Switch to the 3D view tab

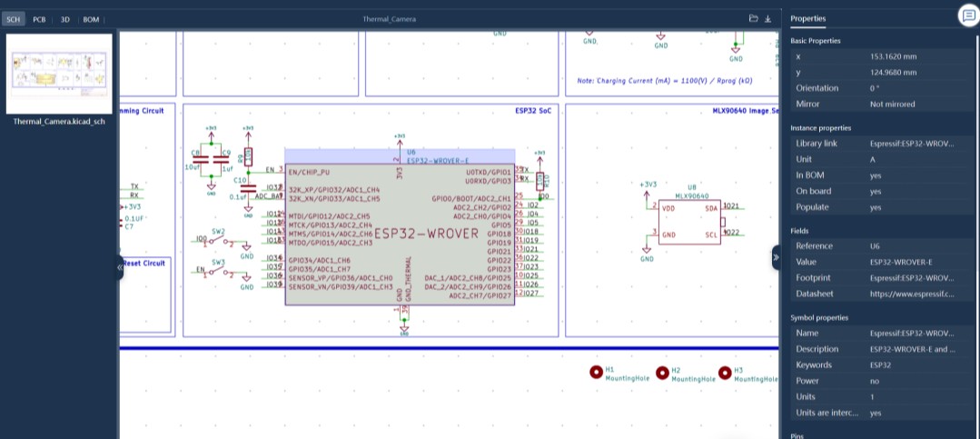click(x=64, y=18)
